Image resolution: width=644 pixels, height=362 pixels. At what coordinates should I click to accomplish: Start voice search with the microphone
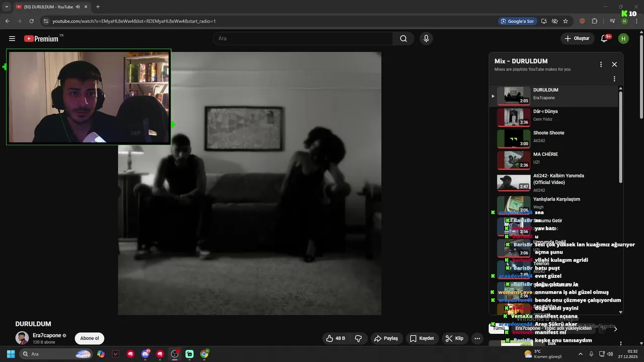(426, 39)
